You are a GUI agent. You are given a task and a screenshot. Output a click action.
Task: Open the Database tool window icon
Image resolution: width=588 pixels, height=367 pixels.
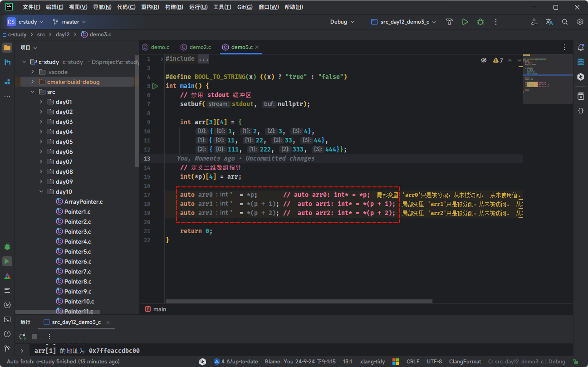pos(580,62)
